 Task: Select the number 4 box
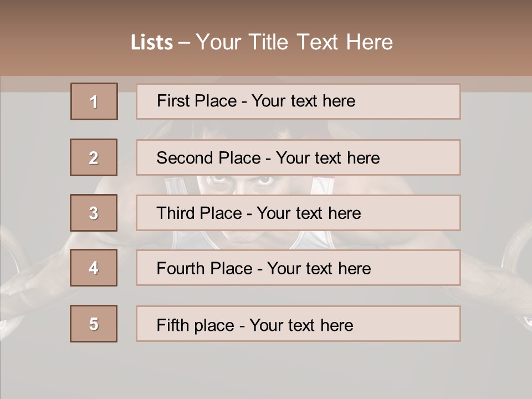[94, 268]
